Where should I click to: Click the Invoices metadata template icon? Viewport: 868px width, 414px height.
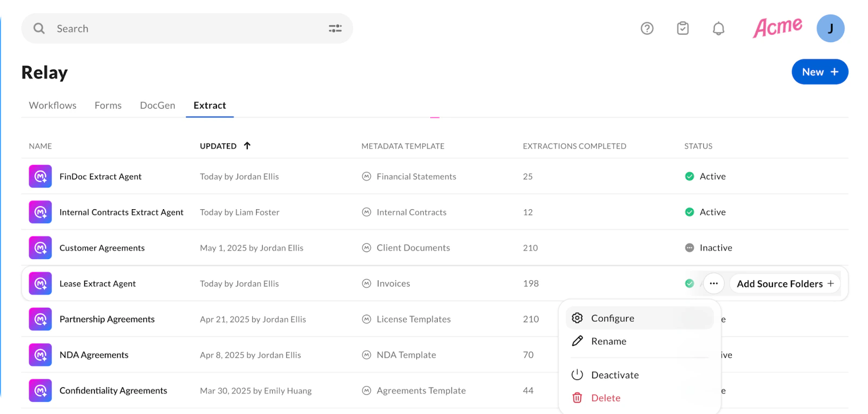[367, 283]
